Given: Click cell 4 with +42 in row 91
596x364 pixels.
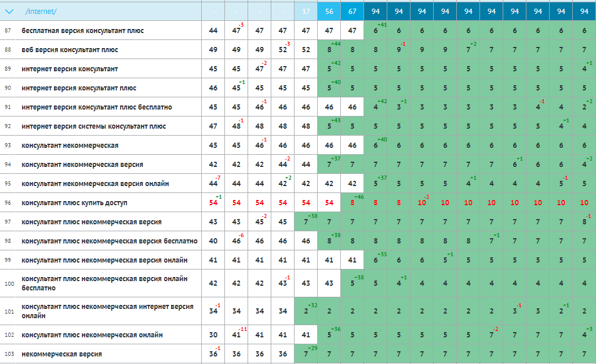Looking at the screenshot, I should click(376, 107).
